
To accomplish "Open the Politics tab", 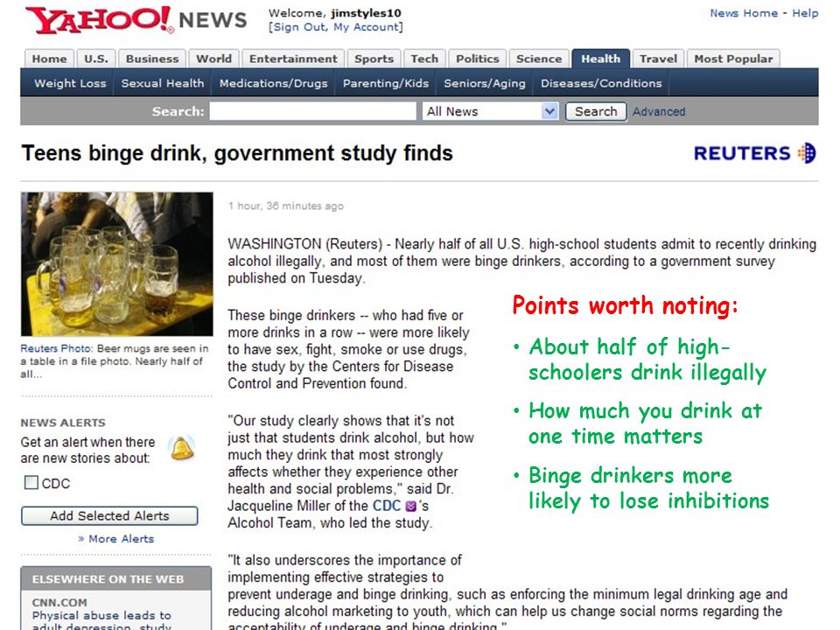I will tap(478, 59).
